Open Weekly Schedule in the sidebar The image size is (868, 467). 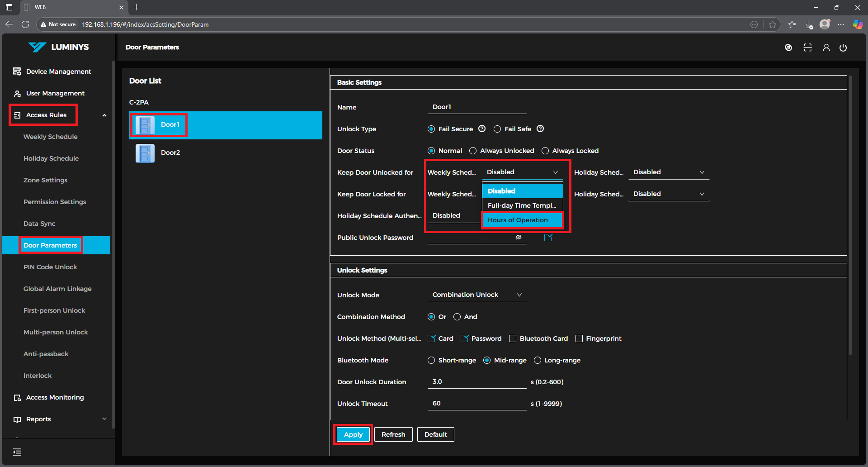click(x=51, y=137)
